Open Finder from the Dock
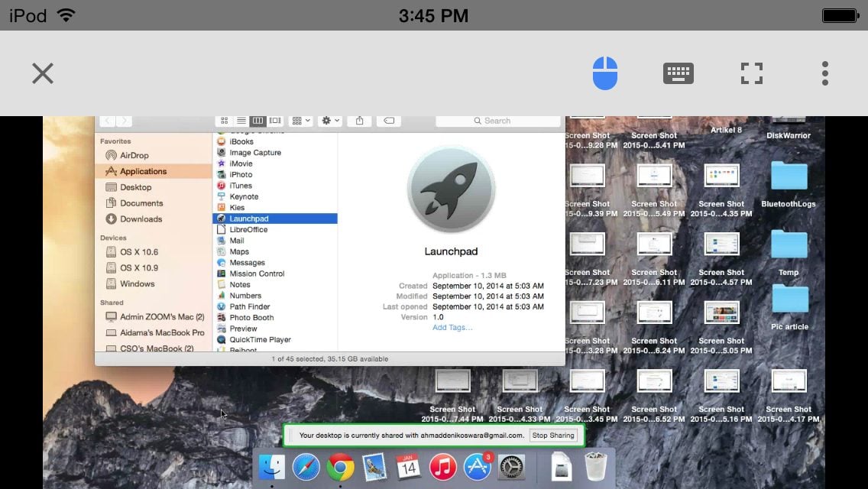 [272, 468]
